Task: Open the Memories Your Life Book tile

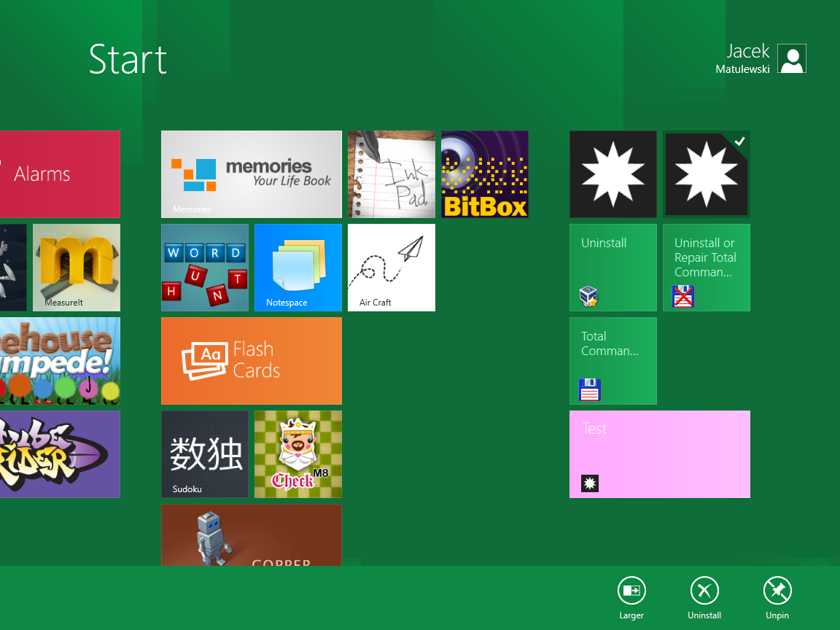Action: [251, 174]
